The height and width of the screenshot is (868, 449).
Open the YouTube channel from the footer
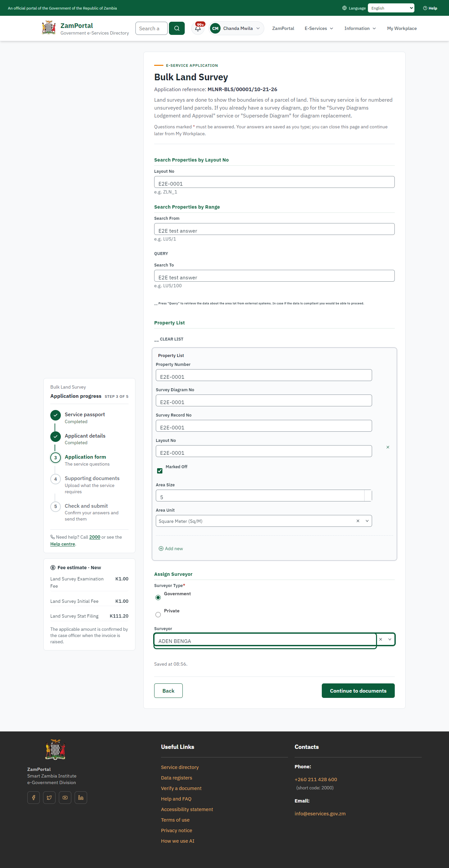65,798
